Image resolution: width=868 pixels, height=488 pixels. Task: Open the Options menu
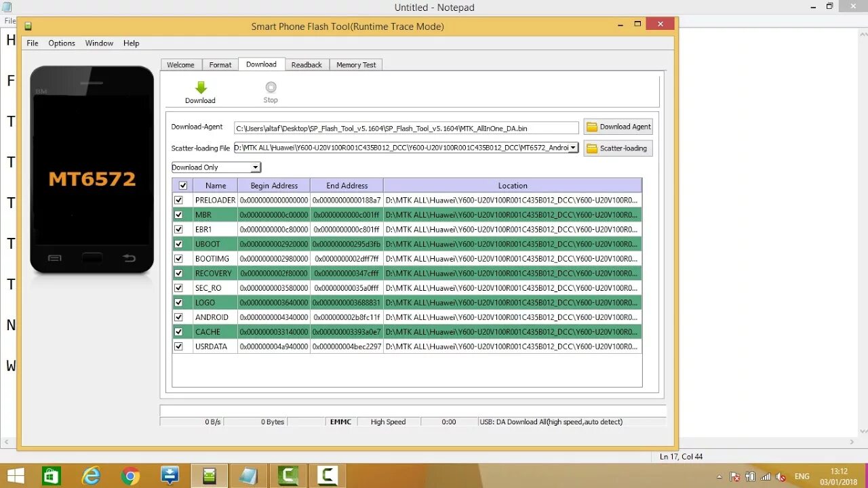point(62,43)
